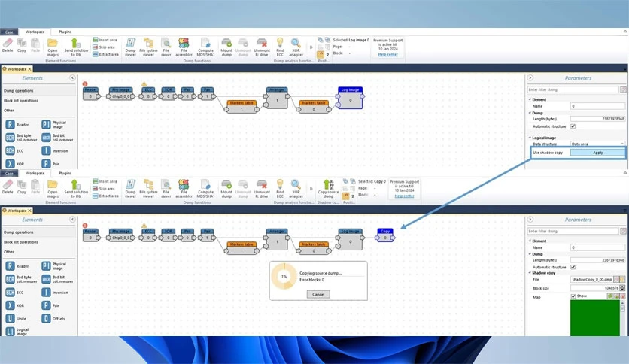Screen dimensions: 629x364
Task: Select Workspace ribbon tab in lower window
Action: (35, 173)
